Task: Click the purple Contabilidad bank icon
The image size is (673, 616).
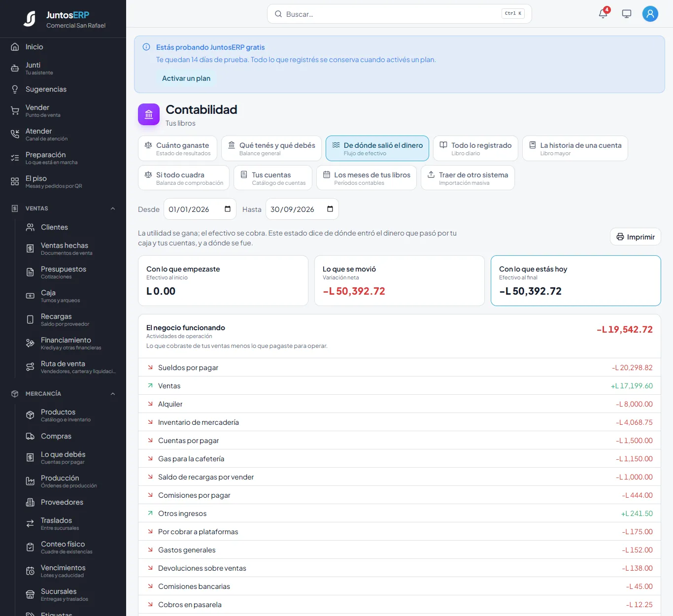Action: (149, 114)
